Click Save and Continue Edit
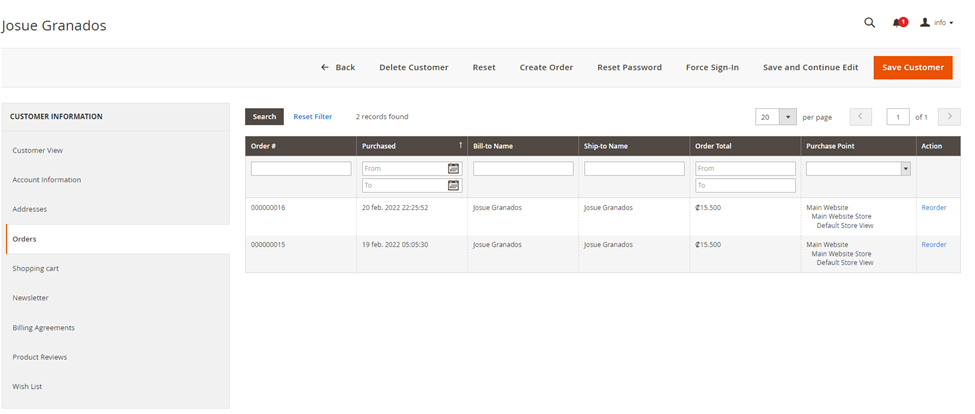The image size is (975, 414). [810, 67]
